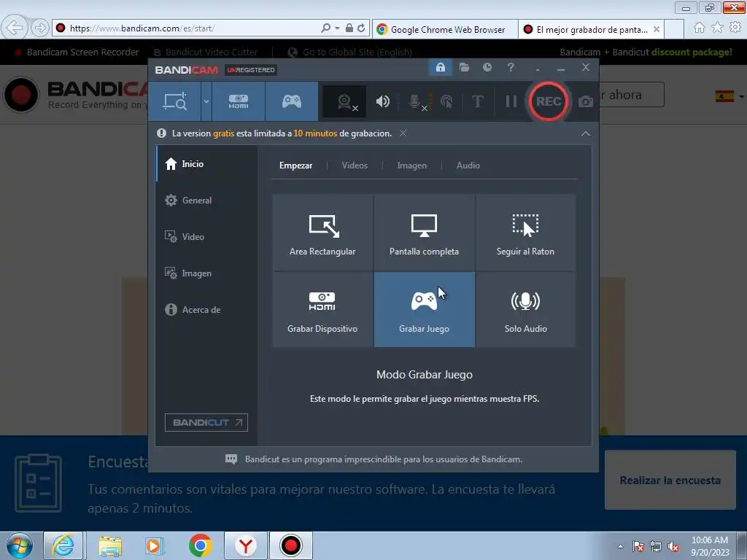747x560 pixels.
Task: Click Realizar la encuesta button on webpage
Action: (670, 480)
